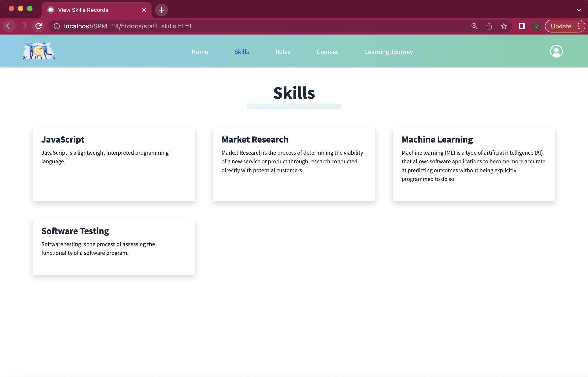Bookmark the page via the star icon

tap(504, 26)
